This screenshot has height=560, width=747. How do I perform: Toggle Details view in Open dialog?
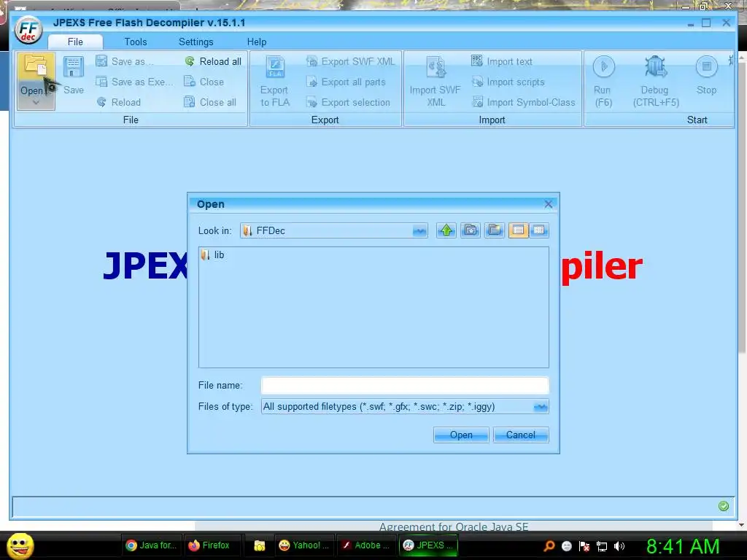coord(539,230)
